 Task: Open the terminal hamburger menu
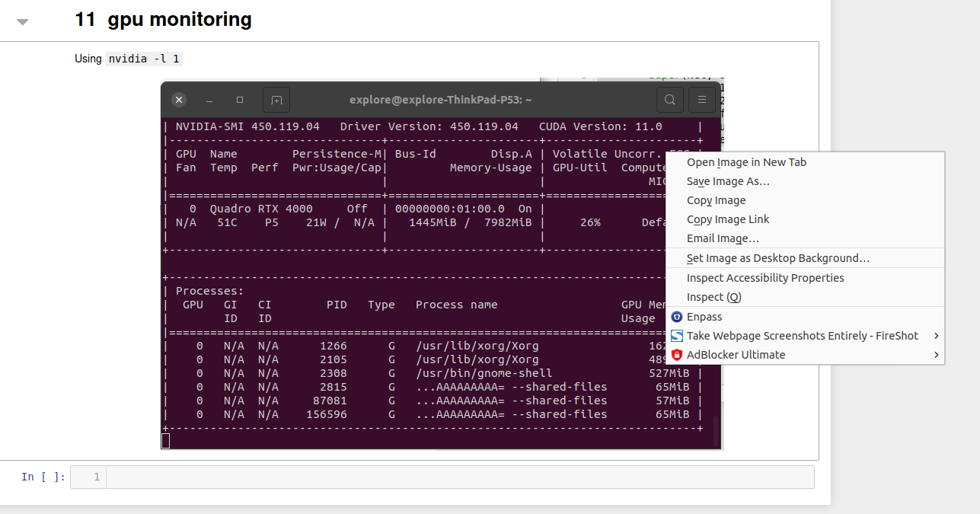(x=702, y=100)
